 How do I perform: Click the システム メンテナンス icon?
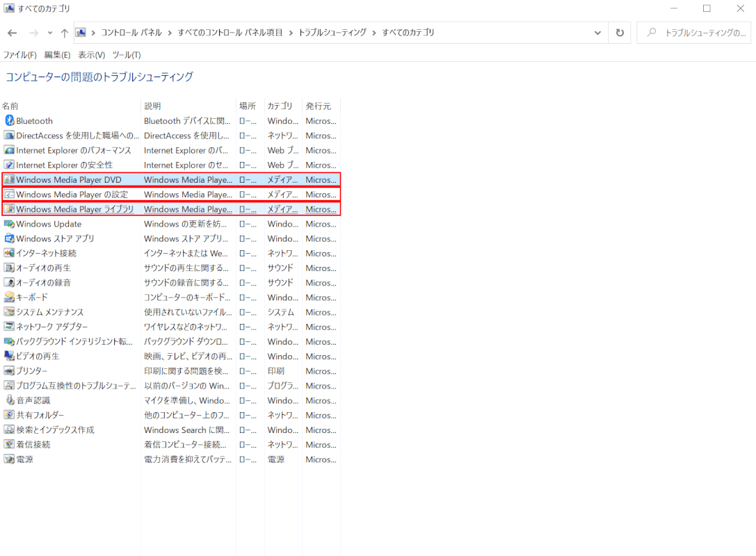[9, 312]
